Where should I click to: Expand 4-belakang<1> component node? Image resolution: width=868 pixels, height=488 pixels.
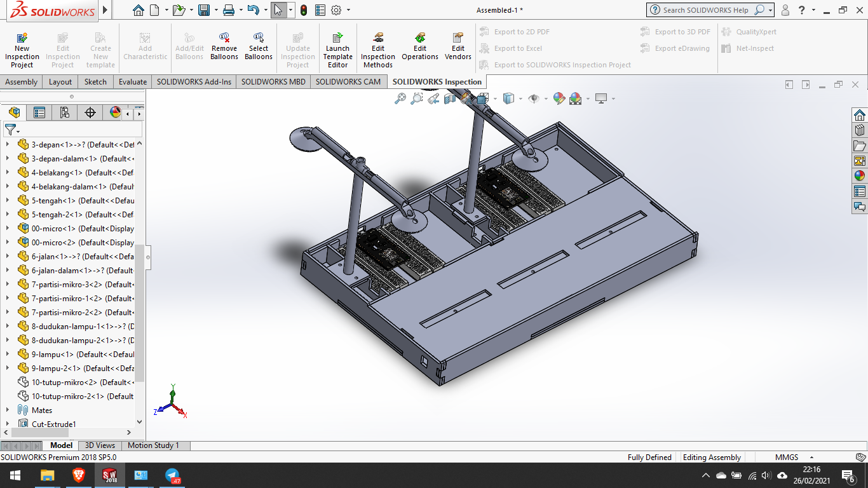(8, 172)
